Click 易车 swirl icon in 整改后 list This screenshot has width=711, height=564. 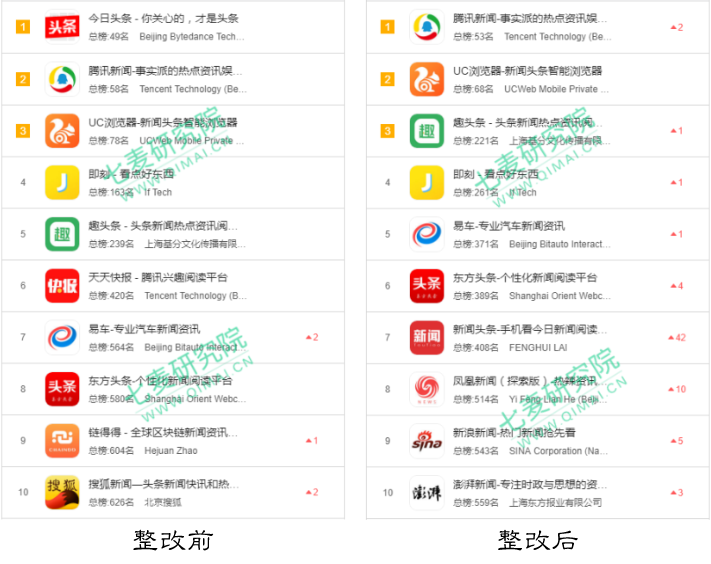(x=427, y=234)
